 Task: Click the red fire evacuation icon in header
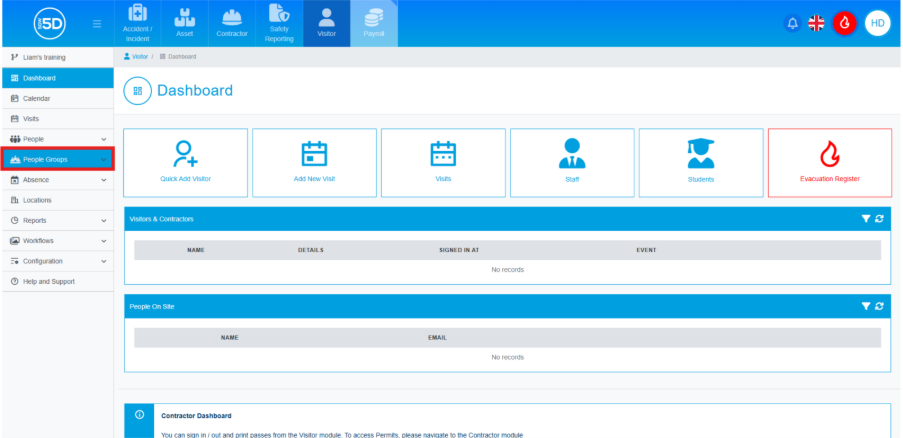coord(845,23)
